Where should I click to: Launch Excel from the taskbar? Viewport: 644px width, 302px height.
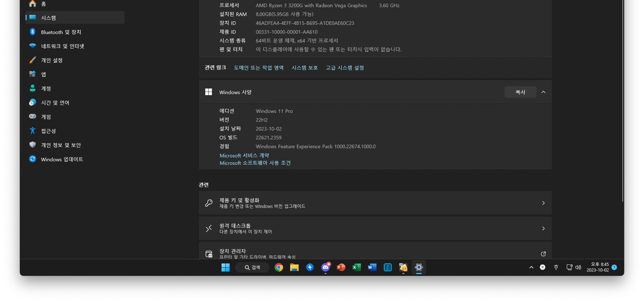tap(357, 267)
